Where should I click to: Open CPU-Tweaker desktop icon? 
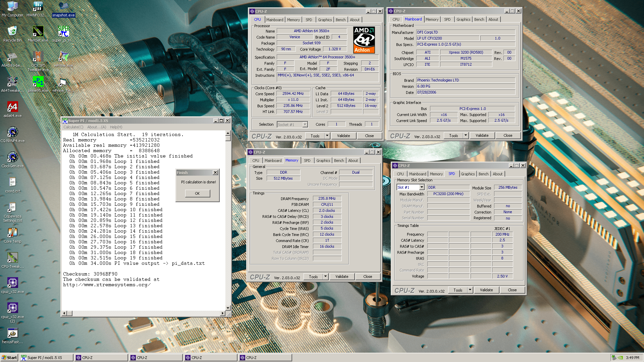click(x=12, y=260)
